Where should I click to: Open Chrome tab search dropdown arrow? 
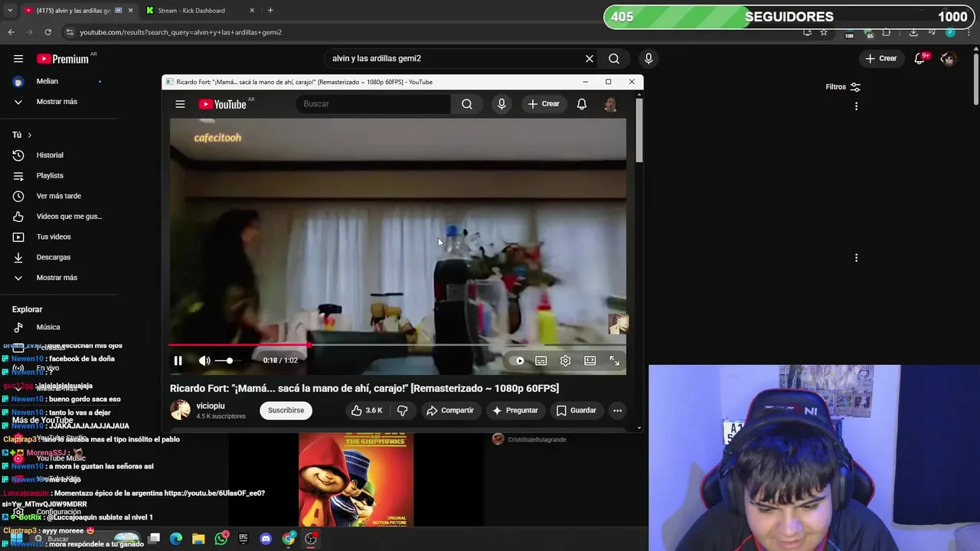coord(10,11)
